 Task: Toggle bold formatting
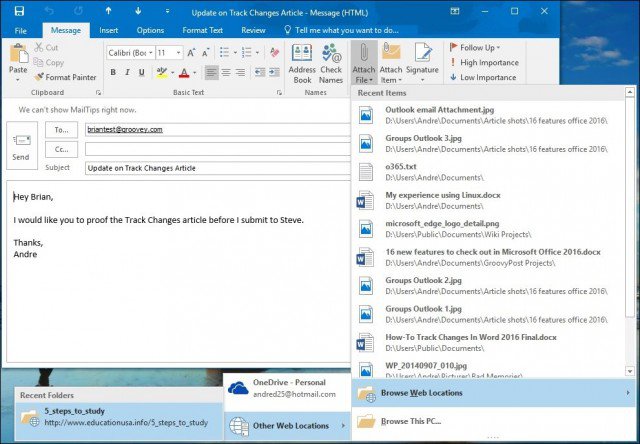(x=113, y=73)
